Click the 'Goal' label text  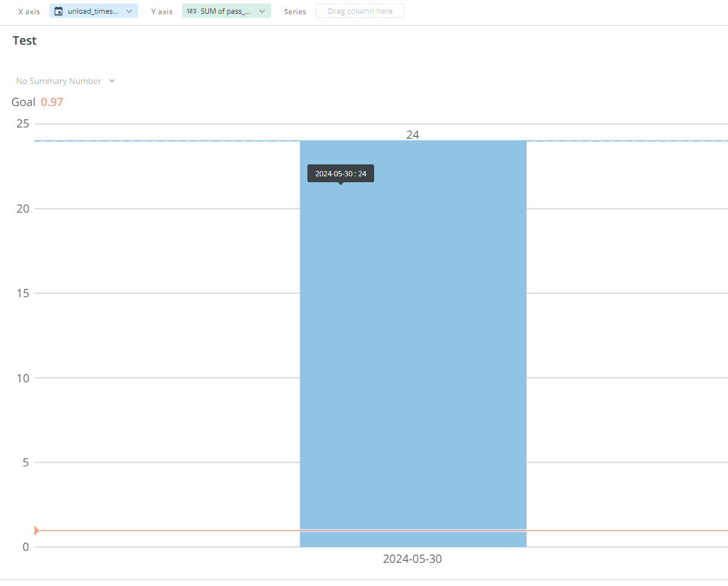coord(23,102)
